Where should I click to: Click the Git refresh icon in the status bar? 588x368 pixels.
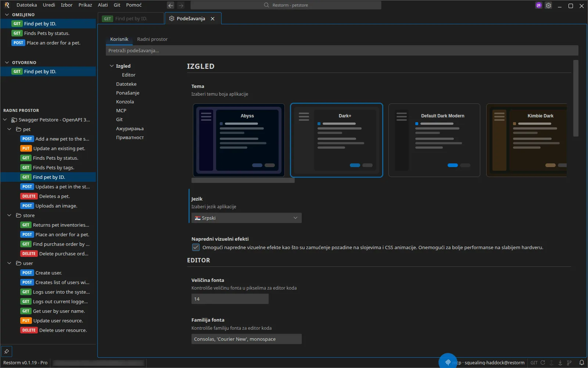click(543, 362)
